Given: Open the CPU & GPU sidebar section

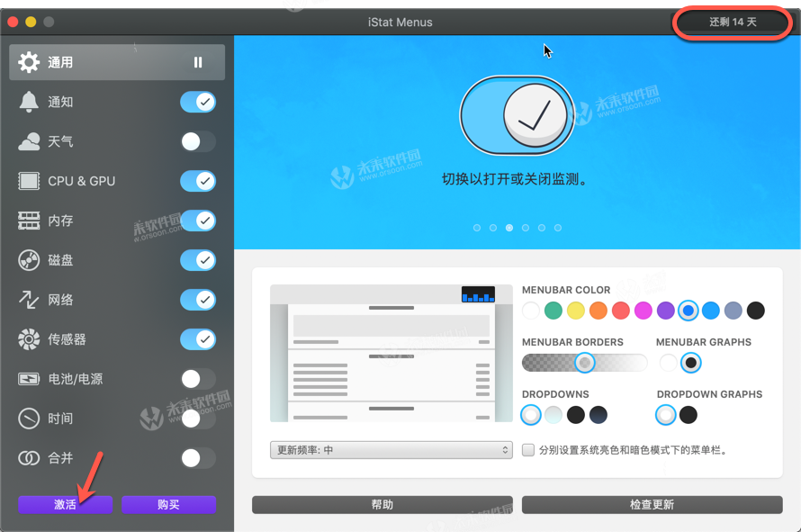Looking at the screenshot, I should [x=117, y=181].
